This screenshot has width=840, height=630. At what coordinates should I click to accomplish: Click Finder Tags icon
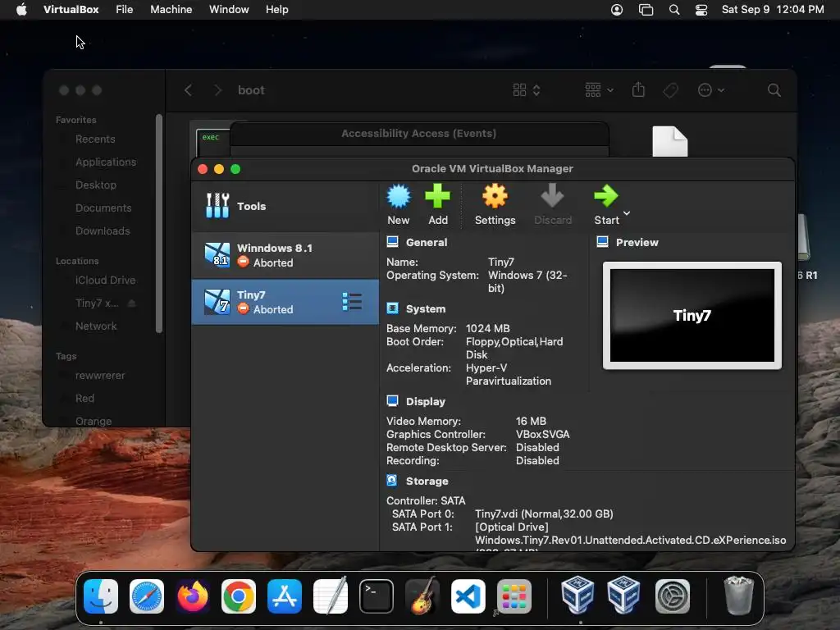pyautogui.click(x=670, y=90)
